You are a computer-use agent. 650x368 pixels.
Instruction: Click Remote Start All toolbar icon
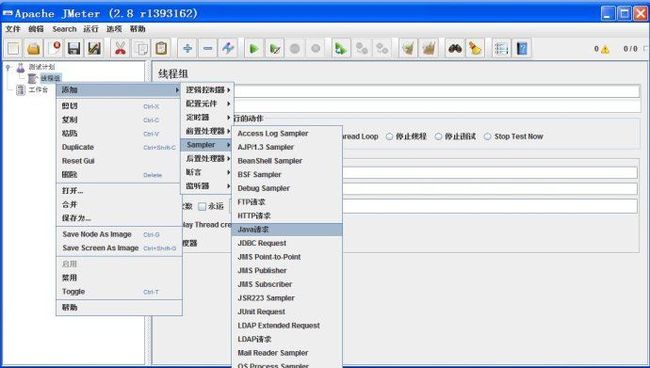click(x=341, y=49)
